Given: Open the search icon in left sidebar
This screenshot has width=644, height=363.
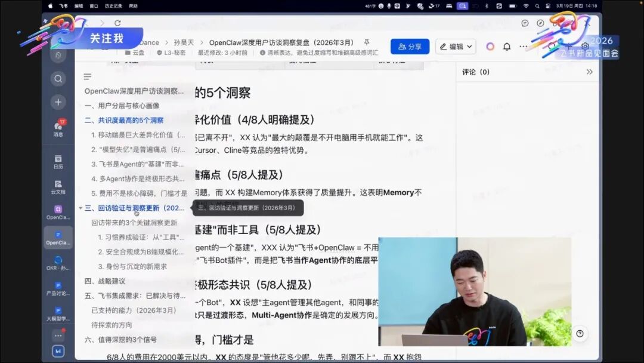Looking at the screenshot, I should pos(58,78).
